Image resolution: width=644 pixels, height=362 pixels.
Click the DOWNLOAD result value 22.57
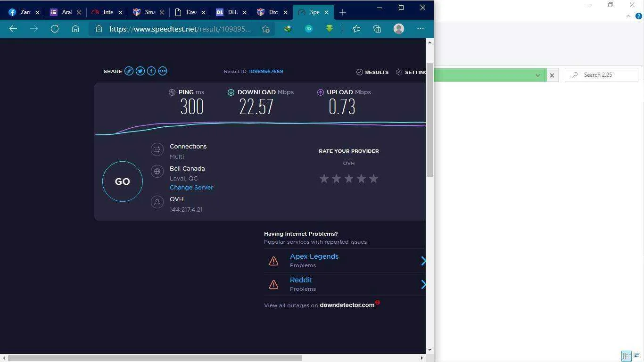[x=256, y=107]
